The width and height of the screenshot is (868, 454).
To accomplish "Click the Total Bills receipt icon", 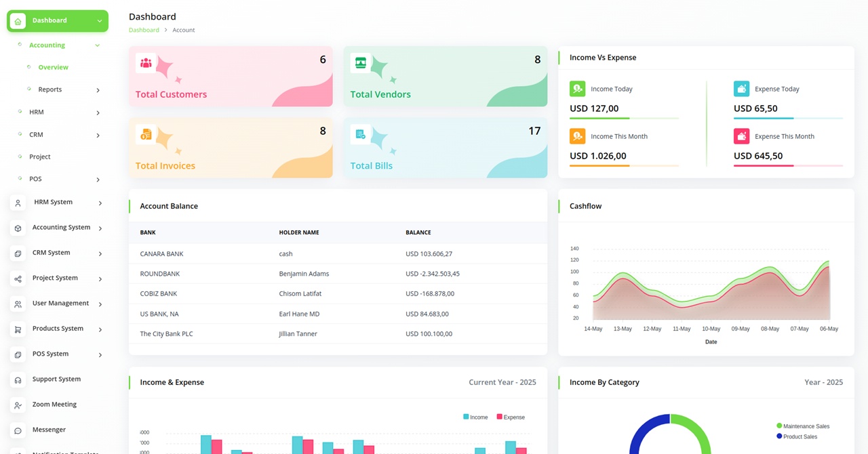I will pyautogui.click(x=360, y=134).
